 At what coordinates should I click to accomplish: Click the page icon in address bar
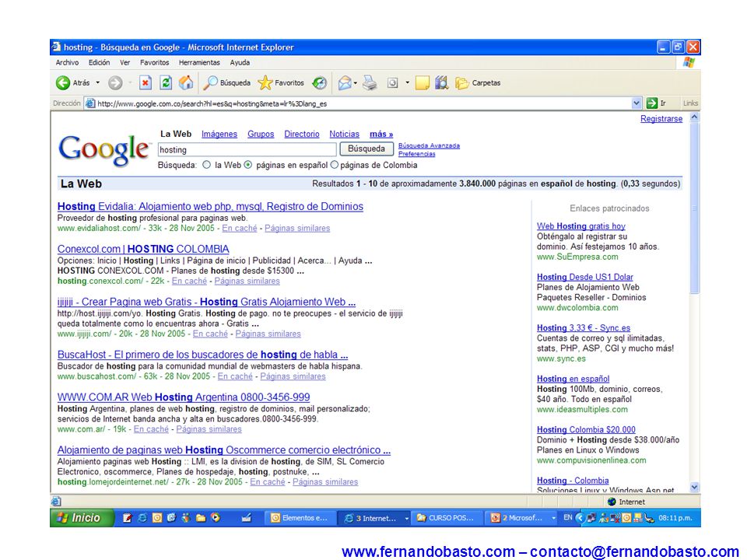90,103
